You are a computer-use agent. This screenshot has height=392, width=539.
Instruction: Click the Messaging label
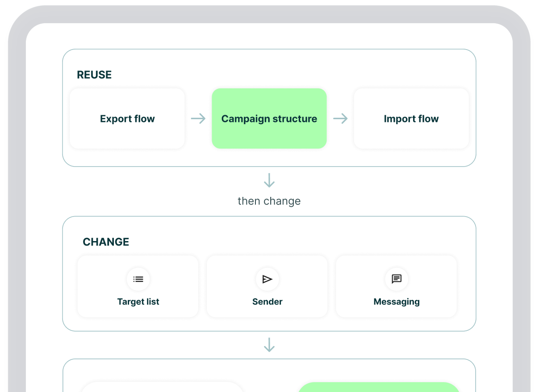pos(397,302)
